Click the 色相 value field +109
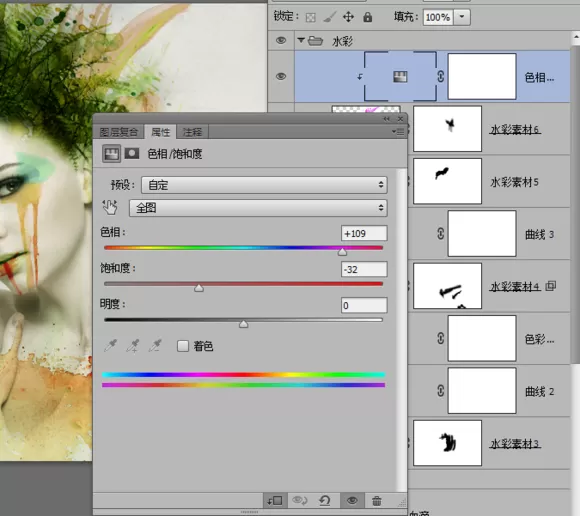The width and height of the screenshot is (580, 516). tap(364, 233)
